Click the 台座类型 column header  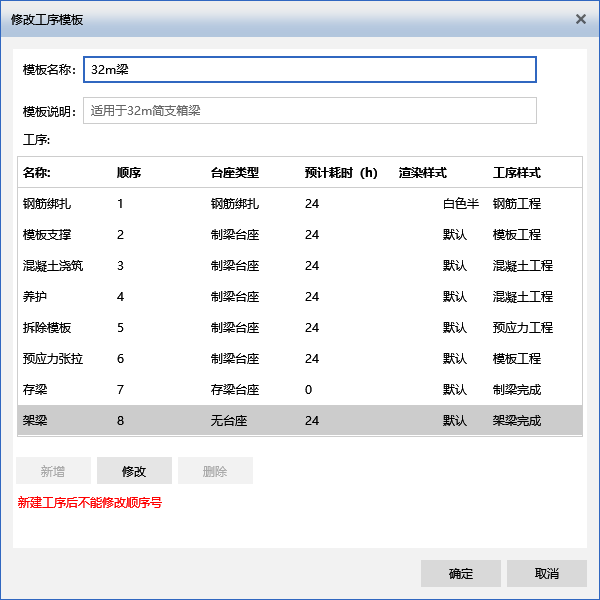pos(235,172)
